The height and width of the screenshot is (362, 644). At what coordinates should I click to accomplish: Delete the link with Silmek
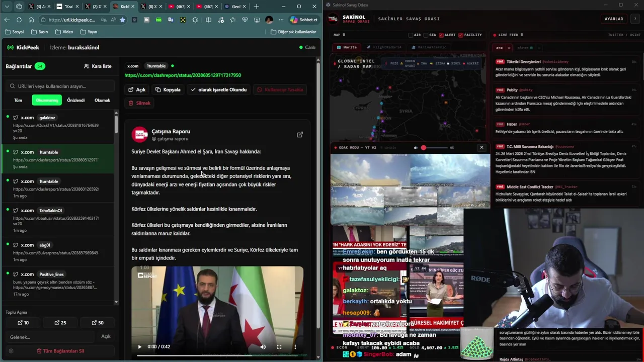click(x=139, y=103)
